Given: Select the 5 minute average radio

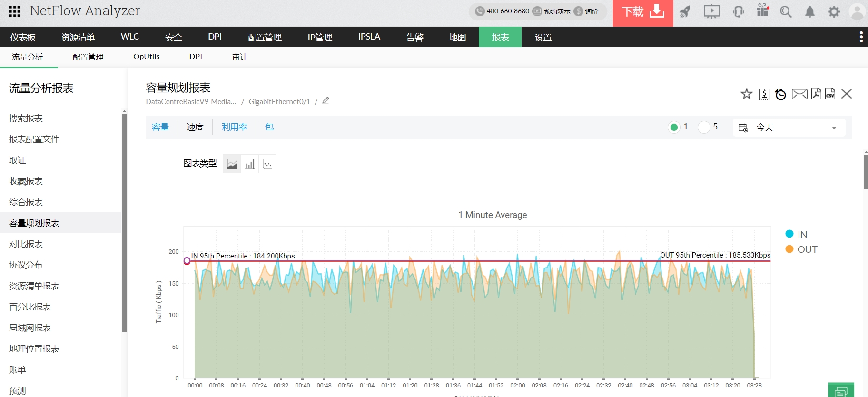Looking at the screenshot, I should click(x=704, y=127).
